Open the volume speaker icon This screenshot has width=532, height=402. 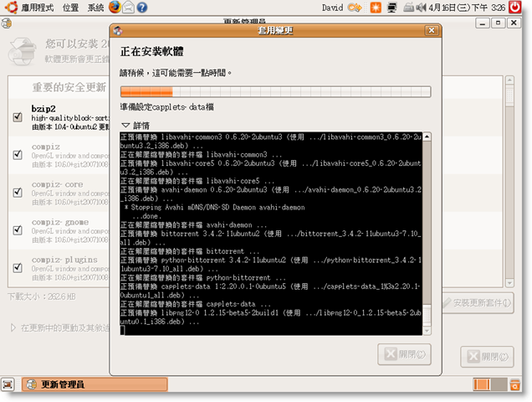click(421, 8)
